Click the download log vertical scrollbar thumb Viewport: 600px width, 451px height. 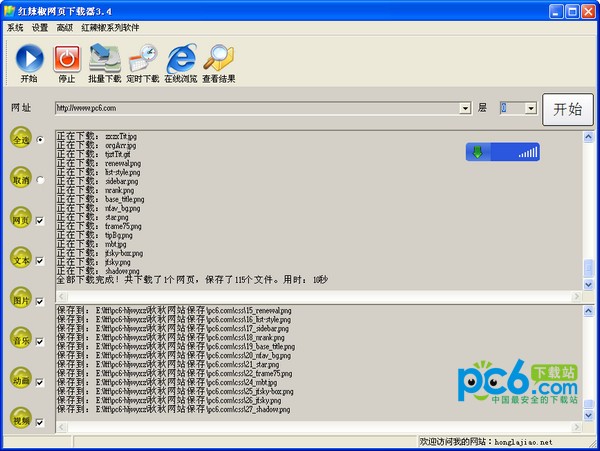(x=589, y=268)
